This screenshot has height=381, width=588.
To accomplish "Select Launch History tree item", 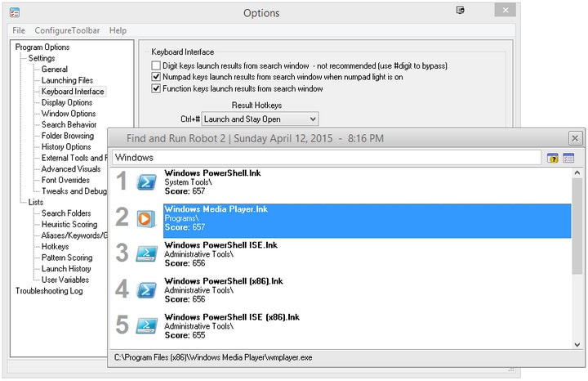I will click(66, 269).
